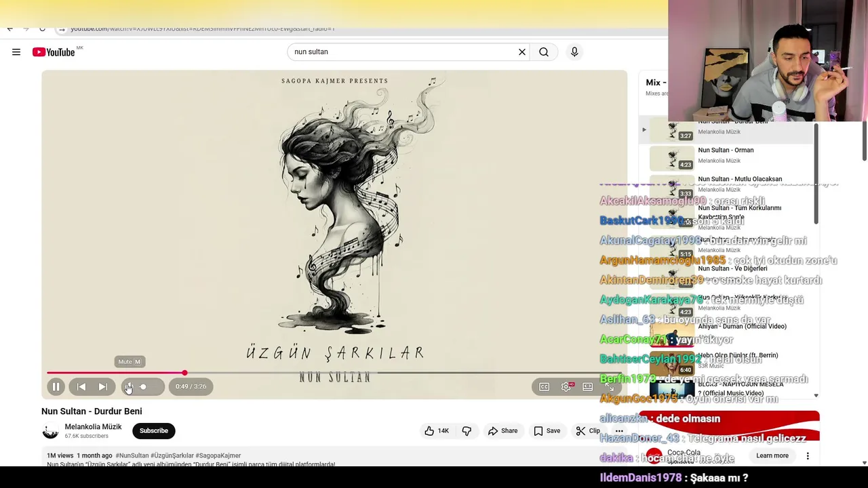The image size is (868, 488).
Task: Share the video
Action: click(x=502, y=430)
